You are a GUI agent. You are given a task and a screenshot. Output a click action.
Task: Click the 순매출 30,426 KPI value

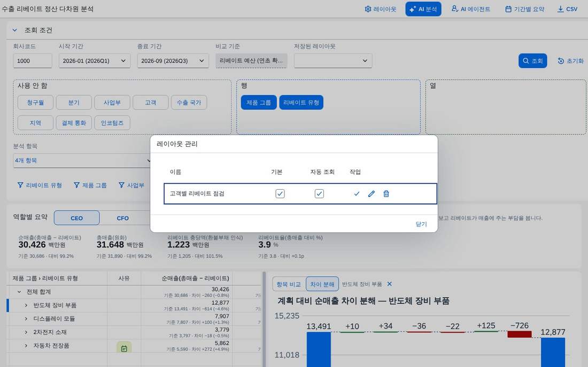point(32,245)
